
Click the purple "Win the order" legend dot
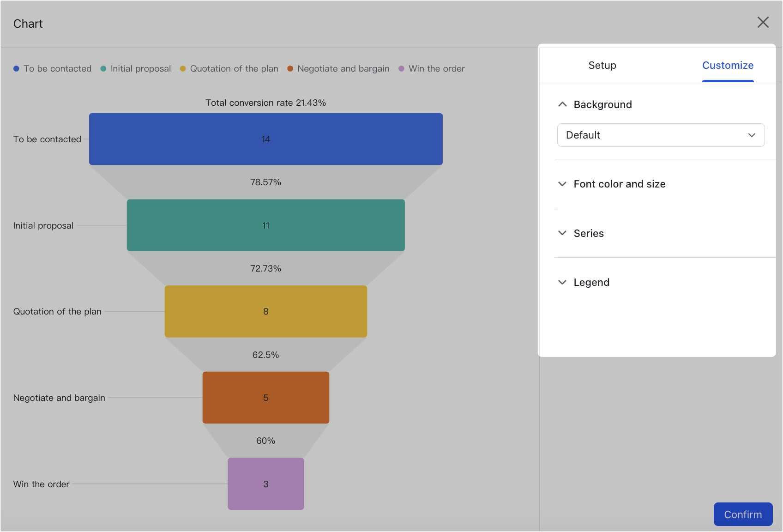point(401,68)
